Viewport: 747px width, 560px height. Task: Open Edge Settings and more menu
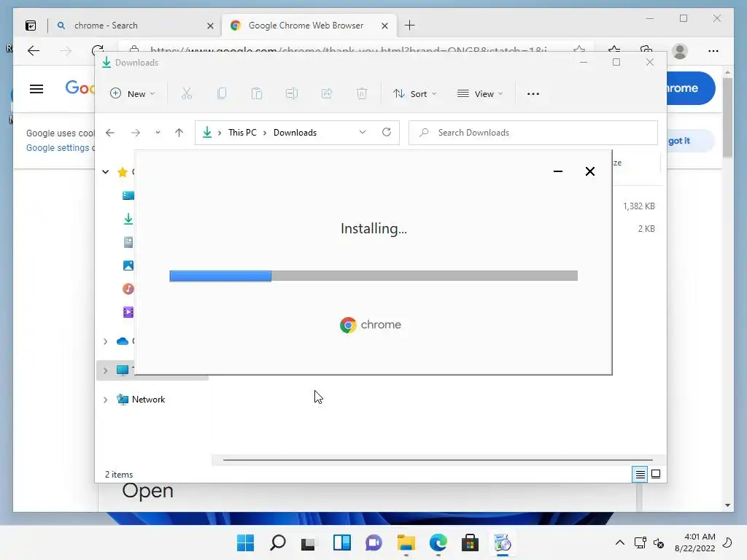coord(713,51)
